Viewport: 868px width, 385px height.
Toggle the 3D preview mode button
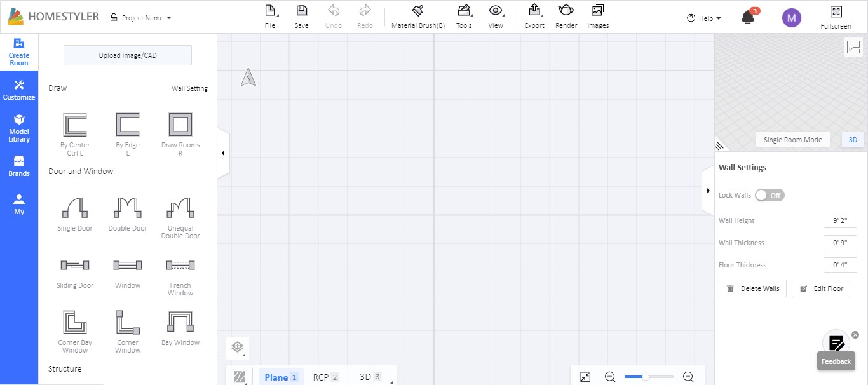click(x=853, y=140)
